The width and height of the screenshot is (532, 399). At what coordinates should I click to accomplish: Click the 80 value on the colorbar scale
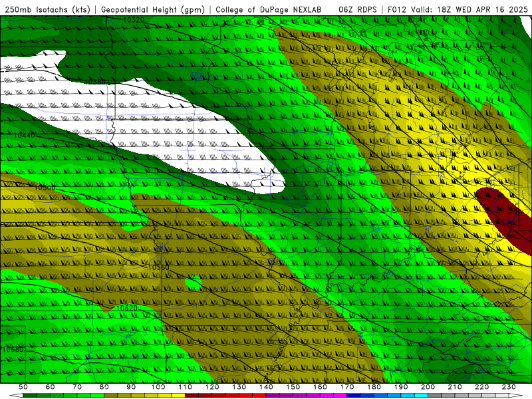(x=104, y=387)
